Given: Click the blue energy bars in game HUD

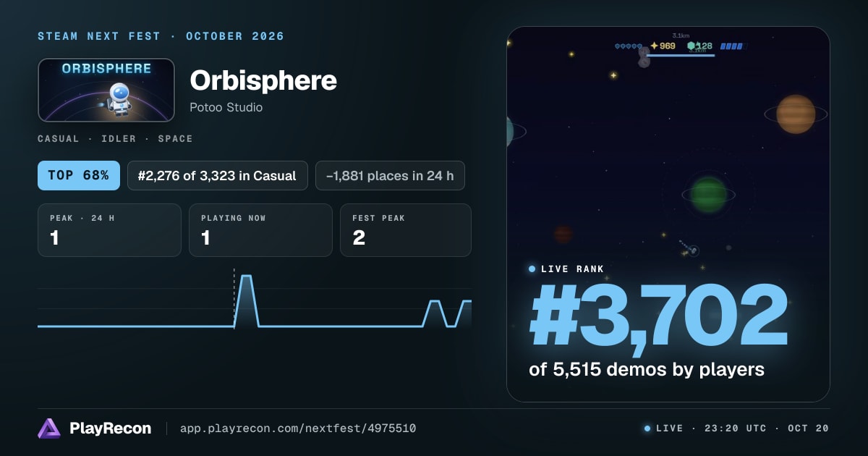Looking at the screenshot, I should click(732, 46).
